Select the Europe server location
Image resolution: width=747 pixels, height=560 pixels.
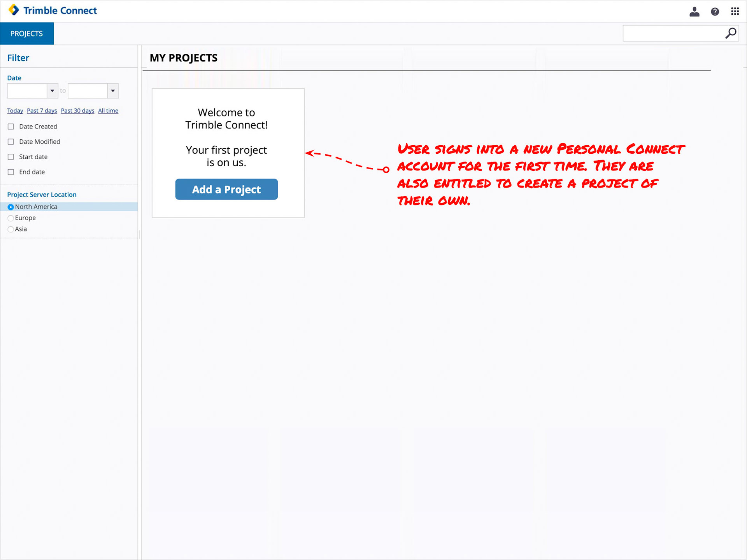(x=11, y=218)
